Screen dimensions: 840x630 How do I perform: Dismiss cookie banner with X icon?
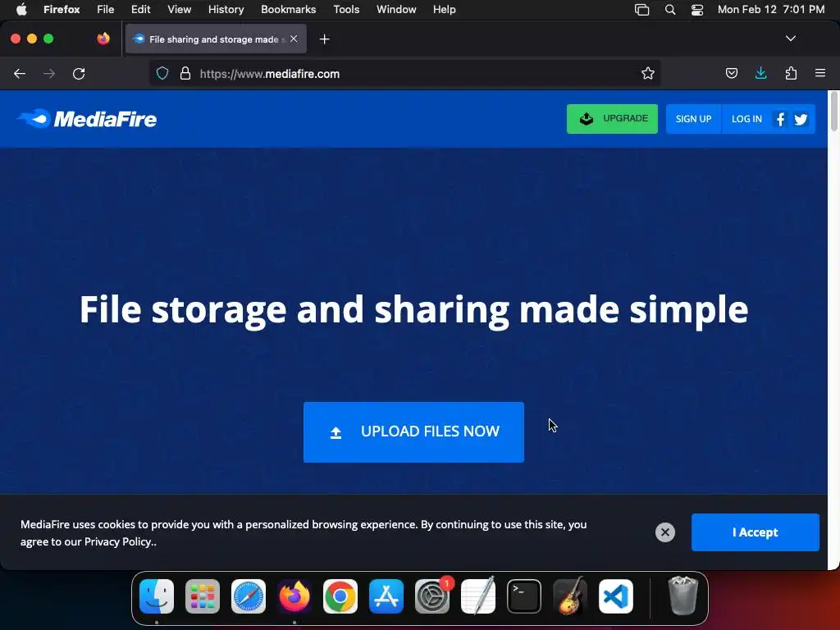click(664, 532)
